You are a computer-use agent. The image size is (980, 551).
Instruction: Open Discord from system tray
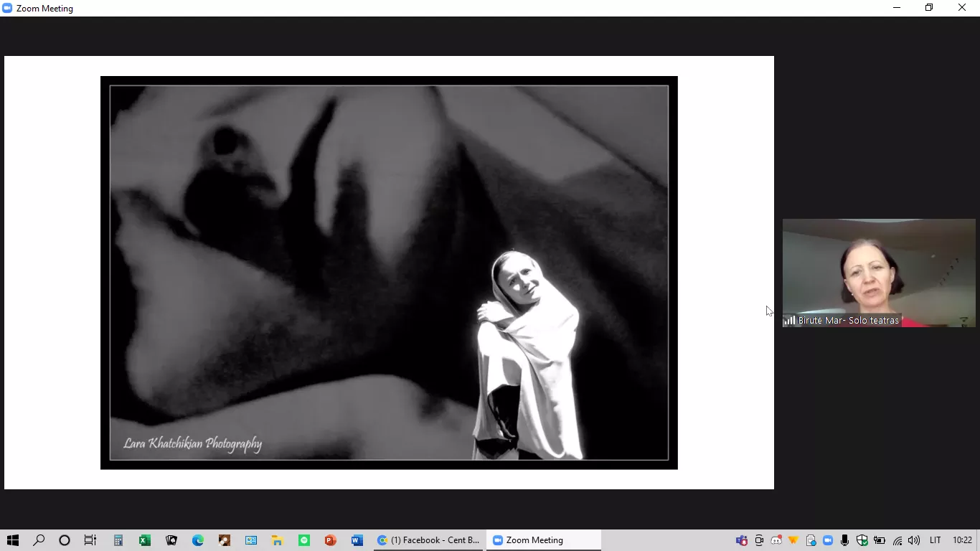[776, 540]
